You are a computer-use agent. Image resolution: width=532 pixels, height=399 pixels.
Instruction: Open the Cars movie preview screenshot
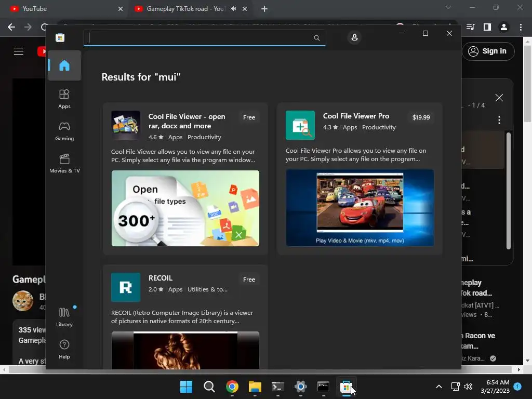coord(360,208)
